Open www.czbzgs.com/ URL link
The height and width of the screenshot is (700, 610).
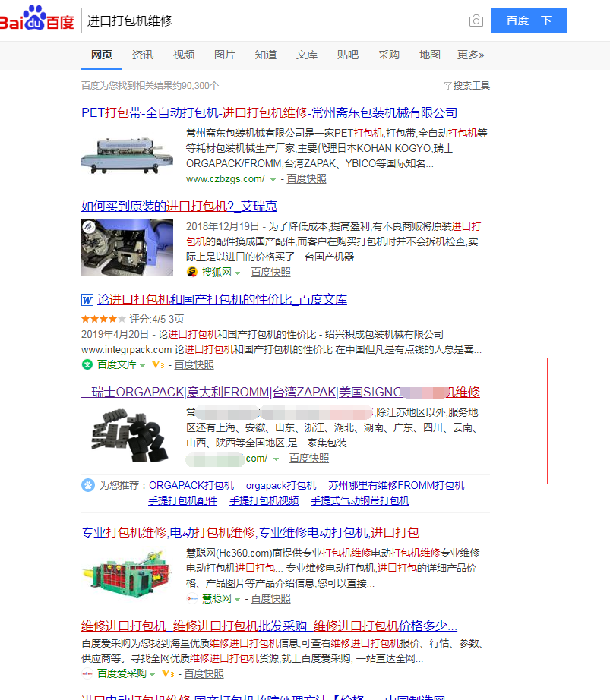[226, 178]
